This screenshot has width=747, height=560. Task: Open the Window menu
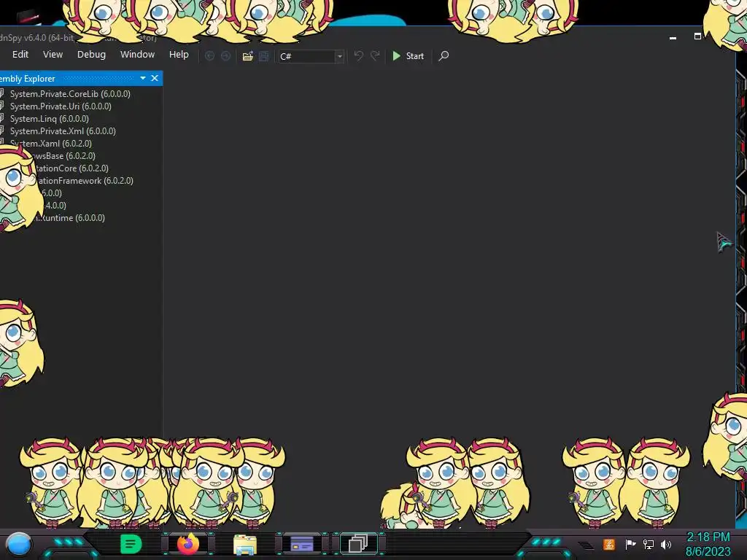pyautogui.click(x=137, y=54)
